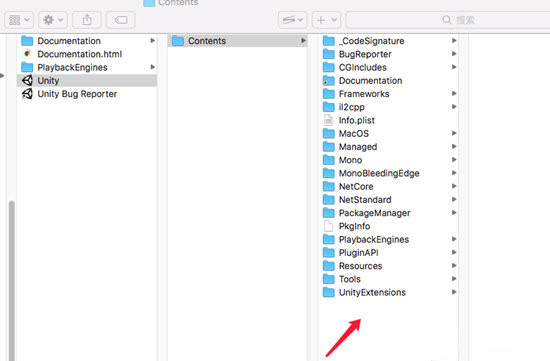The image size is (550, 361).
Task: Select the Info.plist file
Action: click(349, 120)
